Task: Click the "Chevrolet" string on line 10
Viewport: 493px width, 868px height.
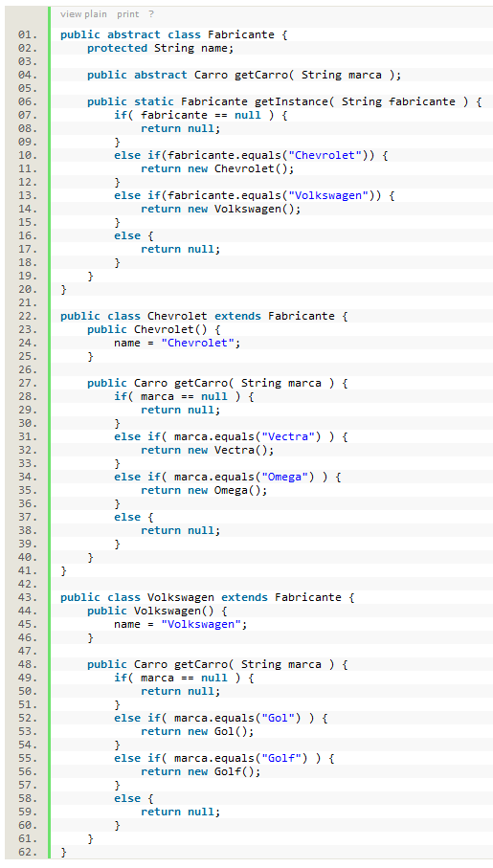Action: click(x=325, y=156)
